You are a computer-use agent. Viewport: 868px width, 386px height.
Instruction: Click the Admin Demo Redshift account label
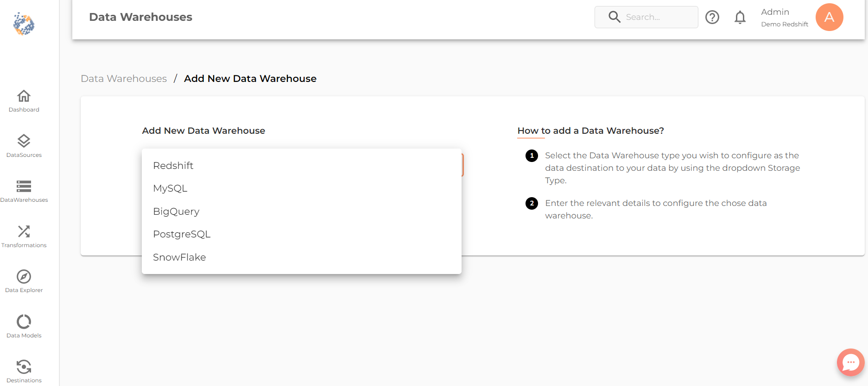784,18
